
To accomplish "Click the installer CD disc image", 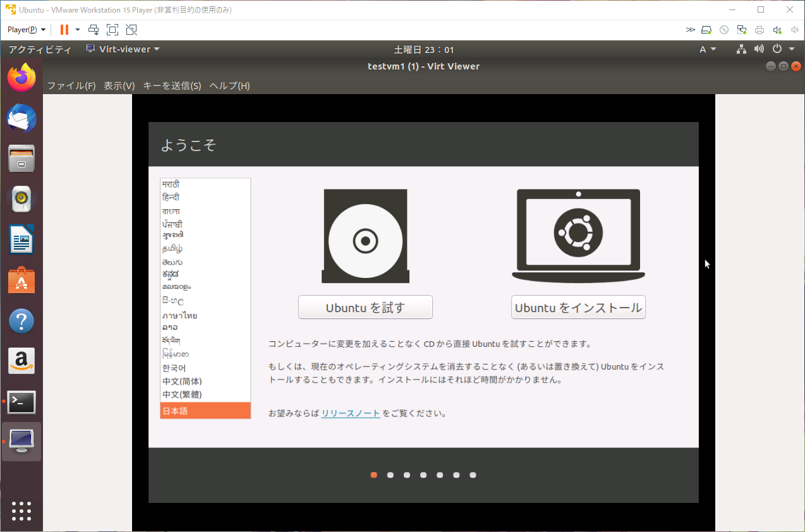I will pos(365,236).
